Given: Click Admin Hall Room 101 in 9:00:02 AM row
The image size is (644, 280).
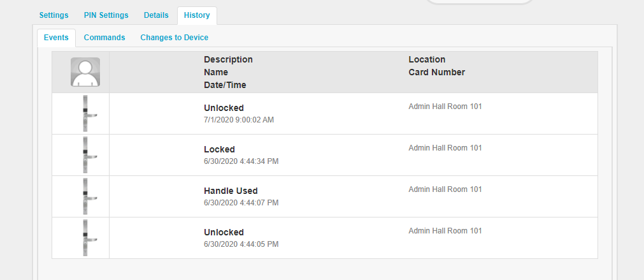Looking at the screenshot, I should pos(445,107).
